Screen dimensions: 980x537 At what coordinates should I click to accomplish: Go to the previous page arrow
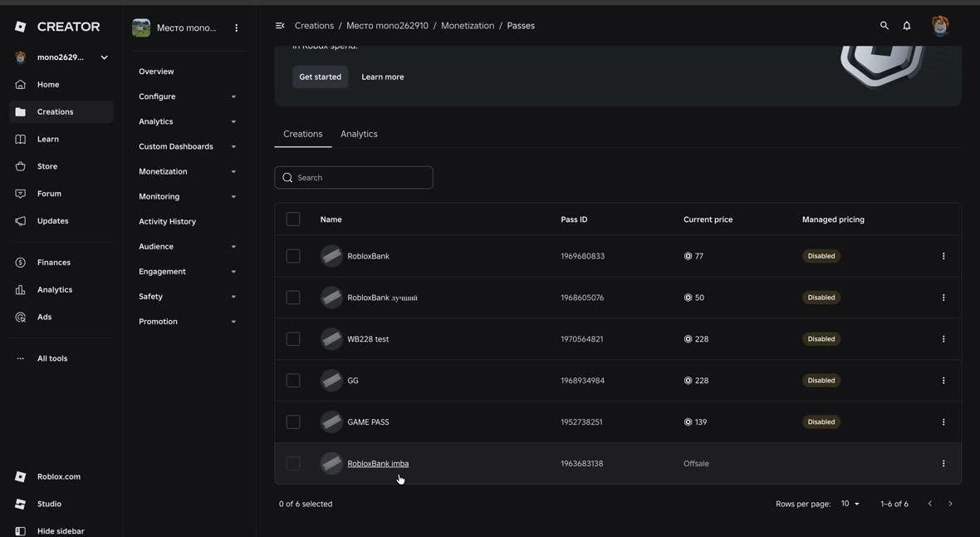930,504
